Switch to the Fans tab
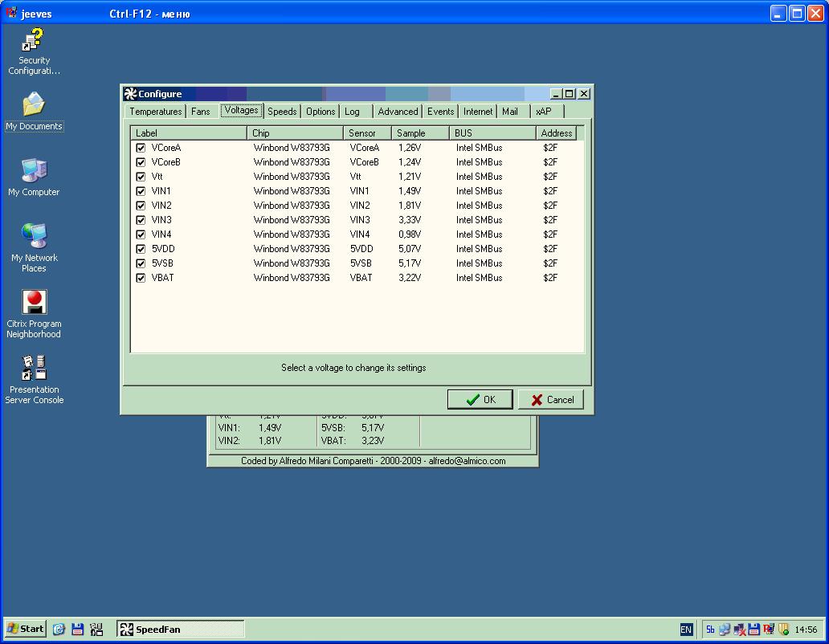The height and width of the screenshot is (644, 829). (x=201, y=112)
